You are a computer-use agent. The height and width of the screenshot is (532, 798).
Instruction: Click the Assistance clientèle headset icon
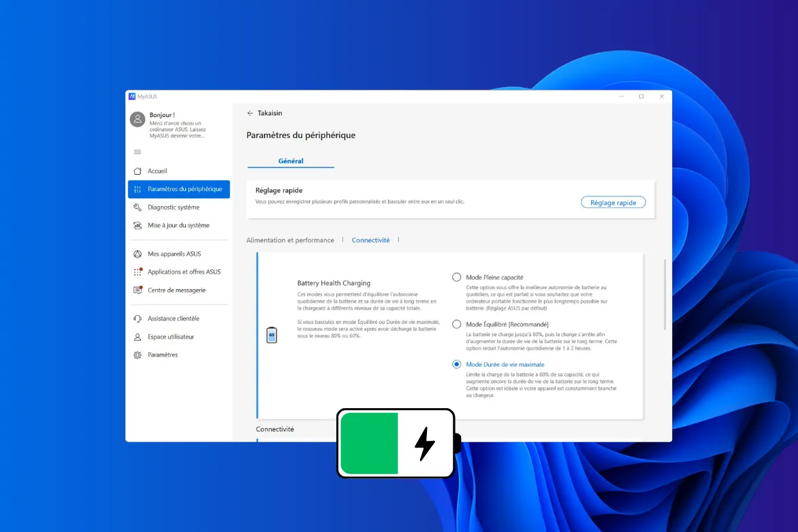point(138,319)
